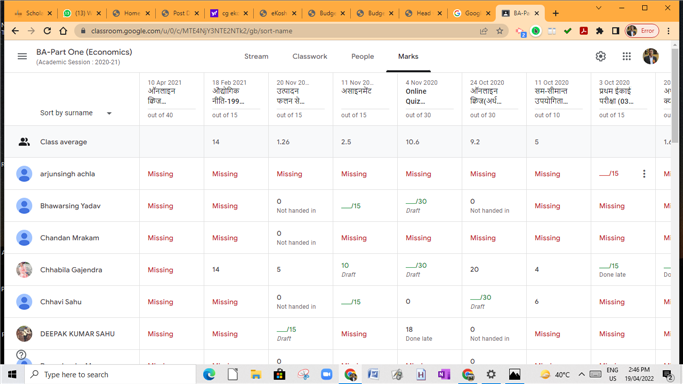
Task: Open Google apps grid
Action: point(626,56)
